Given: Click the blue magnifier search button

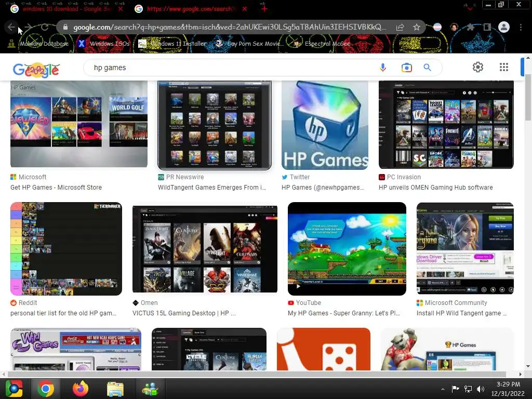Looking at the screenshot, I should point(428,68).
